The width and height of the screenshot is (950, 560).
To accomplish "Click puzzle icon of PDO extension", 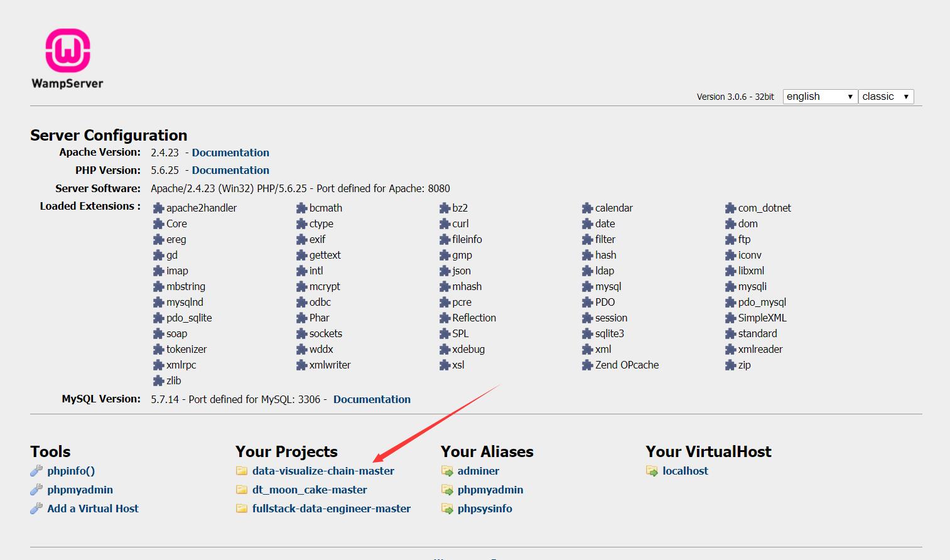I will pos(587,302).
